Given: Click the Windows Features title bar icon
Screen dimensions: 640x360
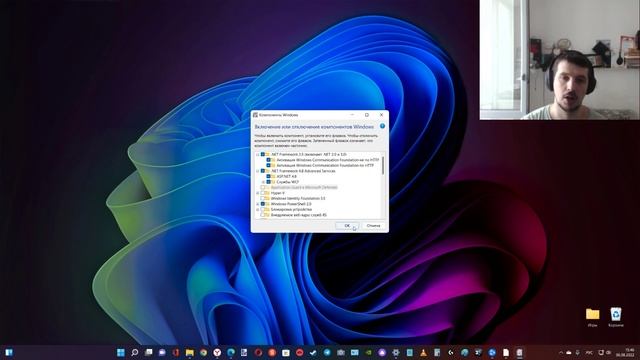Looking at the screenshot, I should pos(255,115).
